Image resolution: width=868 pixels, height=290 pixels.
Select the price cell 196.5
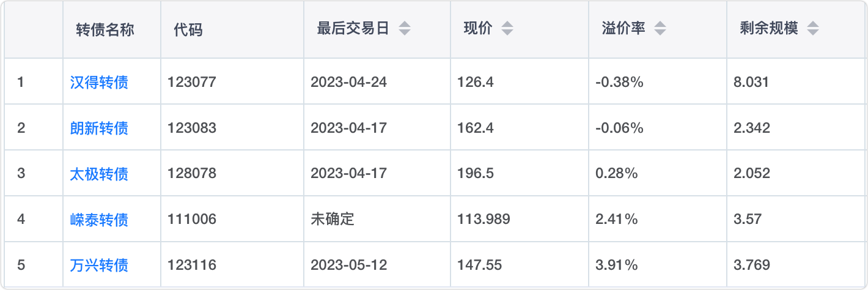point(475,174)
